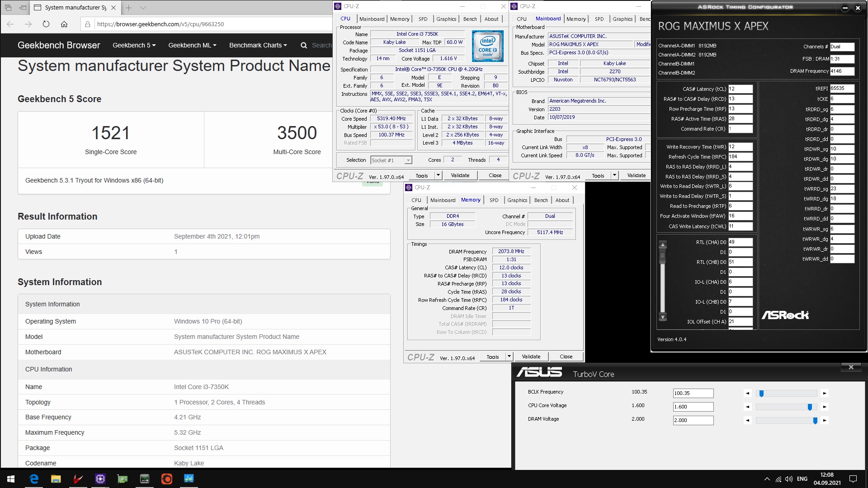Click the site lock icon in the address bar

click(88, 24)
